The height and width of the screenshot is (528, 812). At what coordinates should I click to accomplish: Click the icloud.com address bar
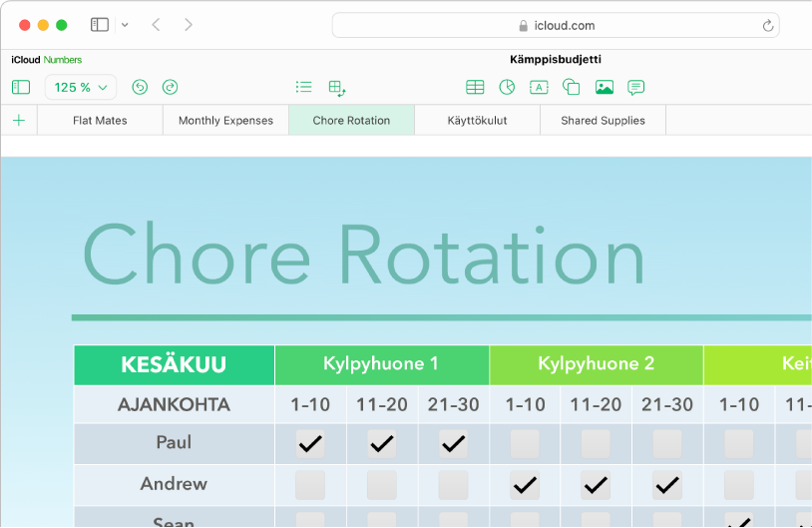[x=556, y=26]
